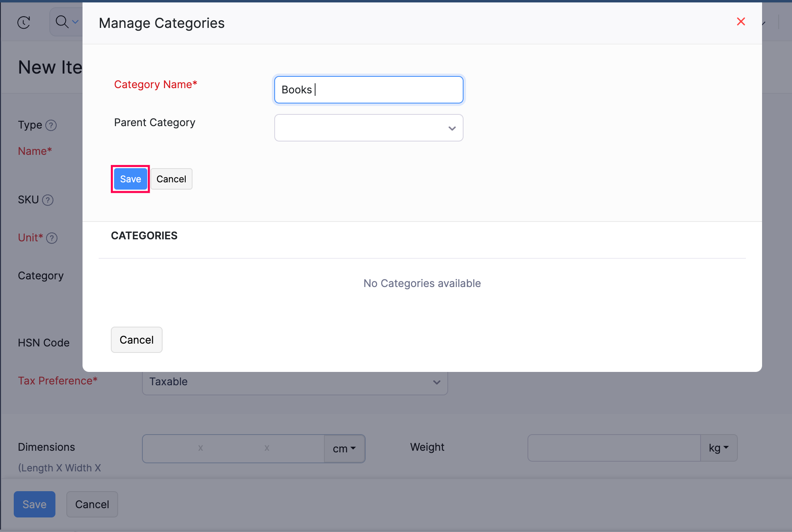Open the Tax Preference Taxable dropdown
The image size is (792, 532).
[294, 382]
